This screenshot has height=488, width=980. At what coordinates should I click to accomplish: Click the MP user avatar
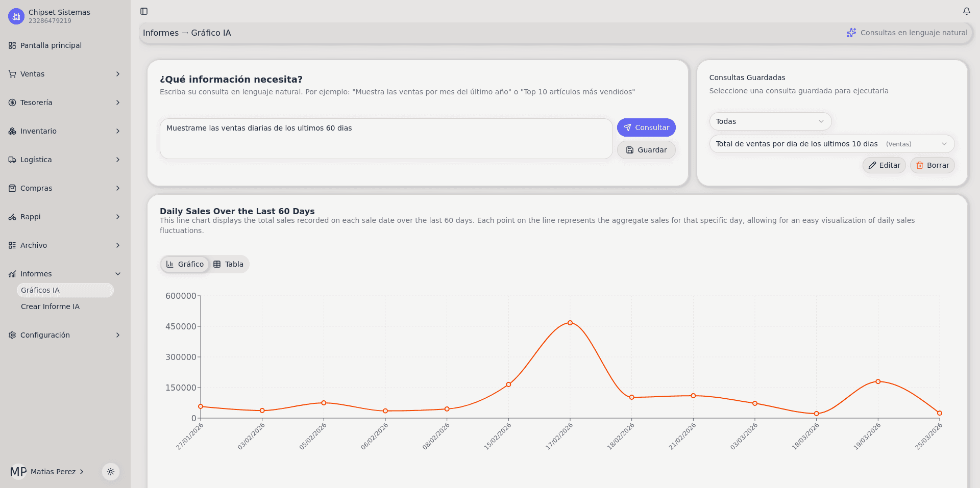(18, 472)
